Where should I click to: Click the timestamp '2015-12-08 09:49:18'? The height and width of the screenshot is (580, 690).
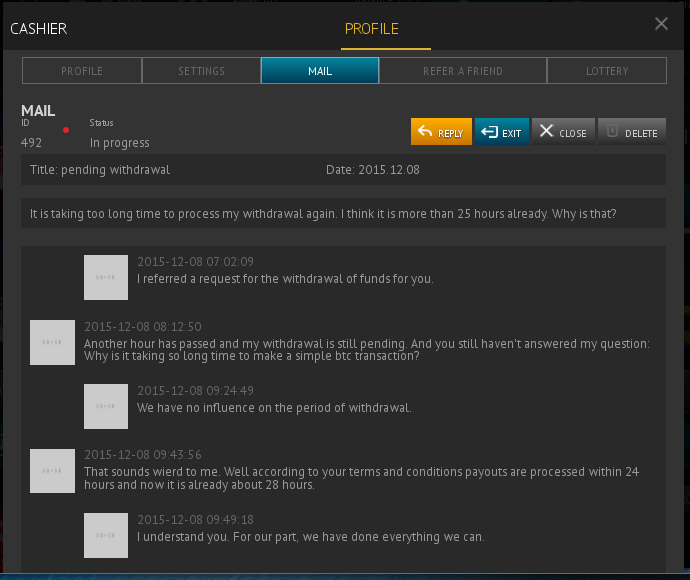pyautogui.click(x=195, y=520)
